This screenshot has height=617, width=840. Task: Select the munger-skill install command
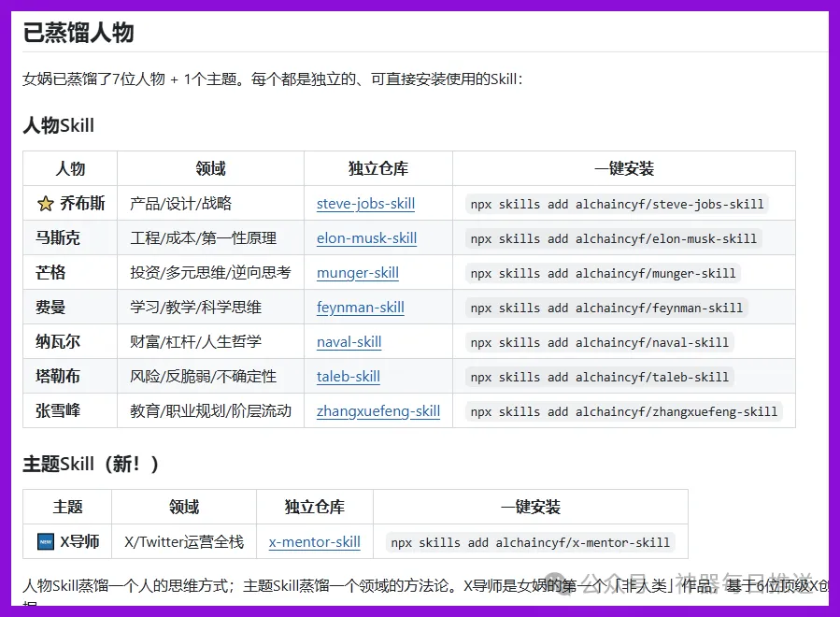[603, 273]
